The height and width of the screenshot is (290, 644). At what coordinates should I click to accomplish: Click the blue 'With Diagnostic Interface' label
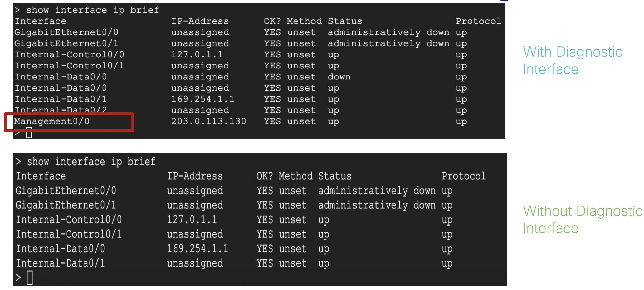pyautogui.click(x=572, y=60)
